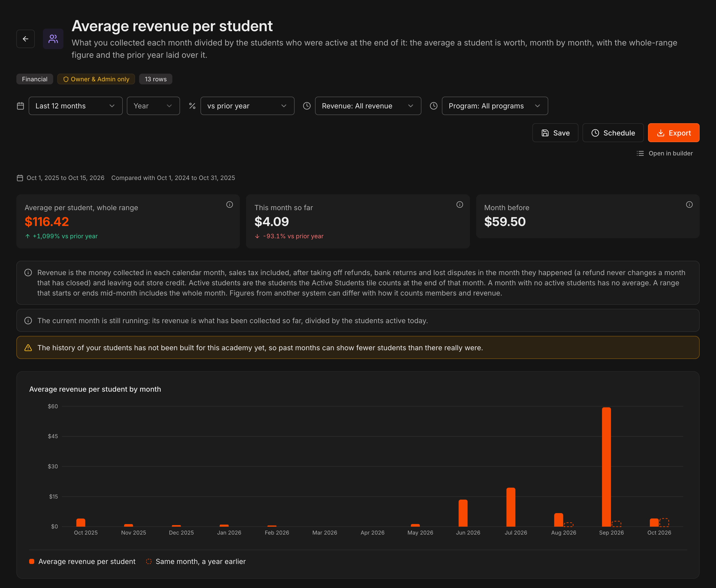This screenshot has width=716, height=588.
Task: Export the report
Action: [x=673, y=133]
